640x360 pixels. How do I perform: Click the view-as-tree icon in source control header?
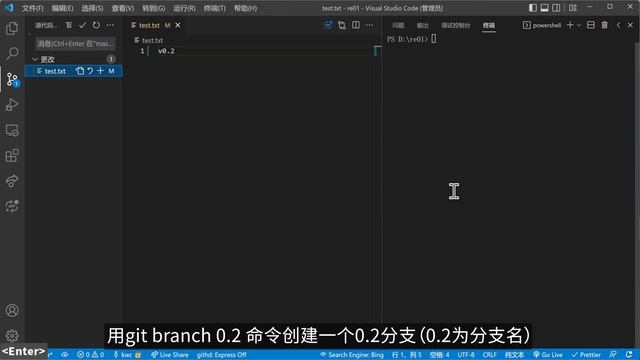(69, 25)
